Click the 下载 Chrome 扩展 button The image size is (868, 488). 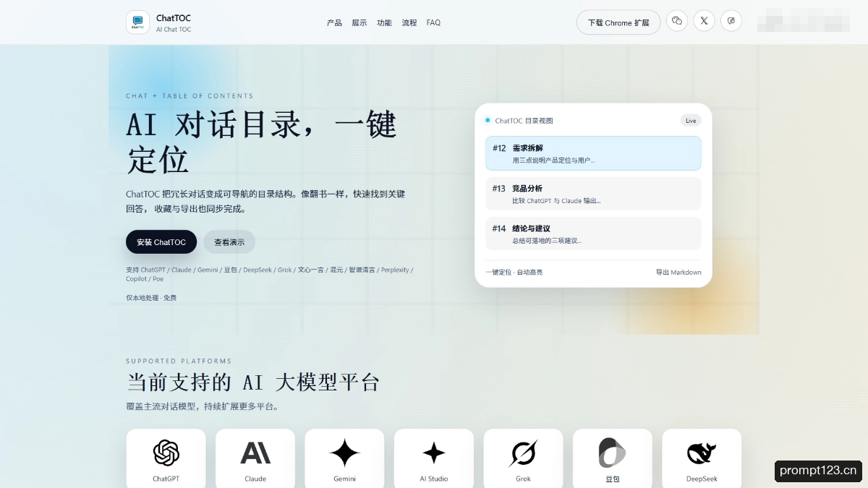pyautogui.click(x=618, y=22)
